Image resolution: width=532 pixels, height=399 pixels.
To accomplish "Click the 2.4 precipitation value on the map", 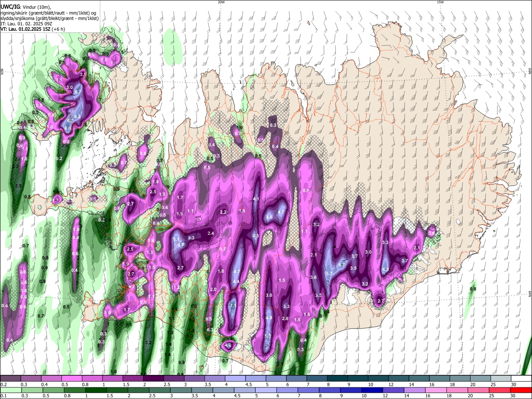I will tap(211, 233).
